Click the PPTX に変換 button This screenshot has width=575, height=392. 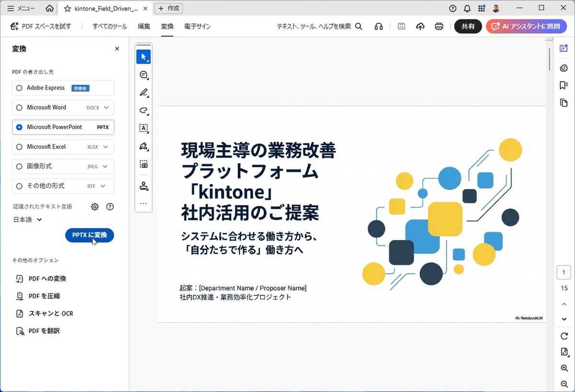point(90,235)
